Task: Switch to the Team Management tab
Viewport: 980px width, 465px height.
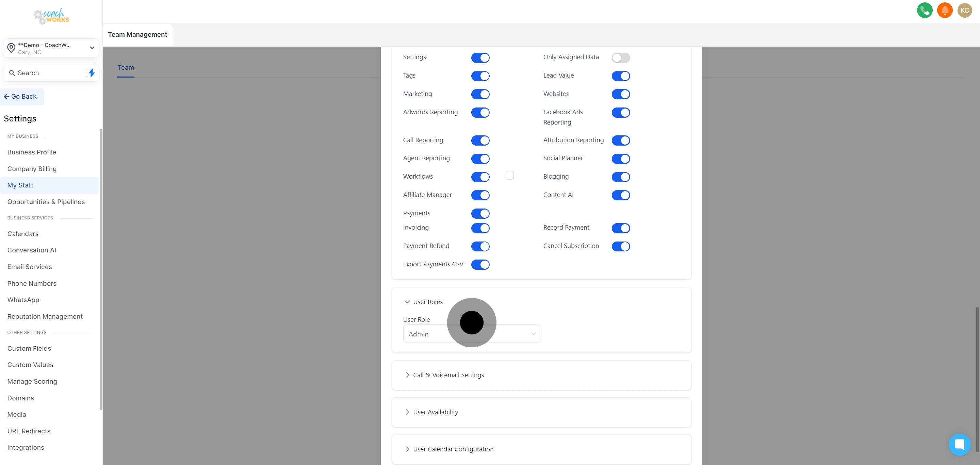Action: (x=137, y=34)
